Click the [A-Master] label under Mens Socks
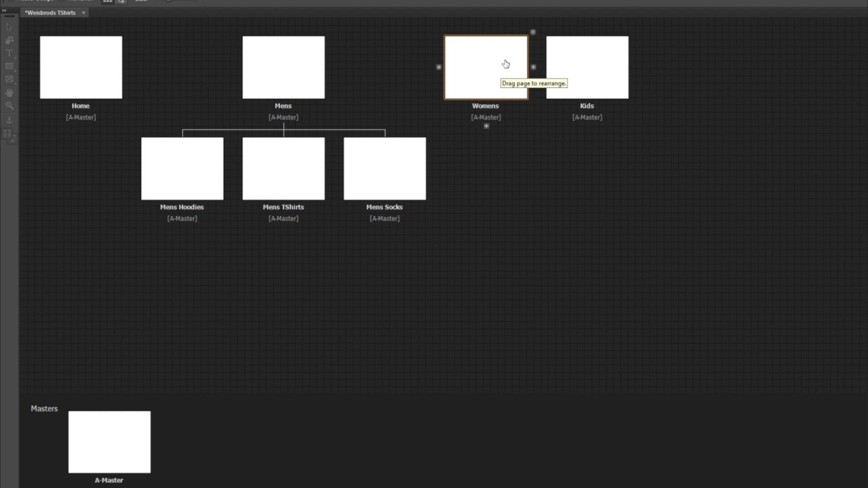The width and height of the screenshot is (868, 488). pos(384,218)
